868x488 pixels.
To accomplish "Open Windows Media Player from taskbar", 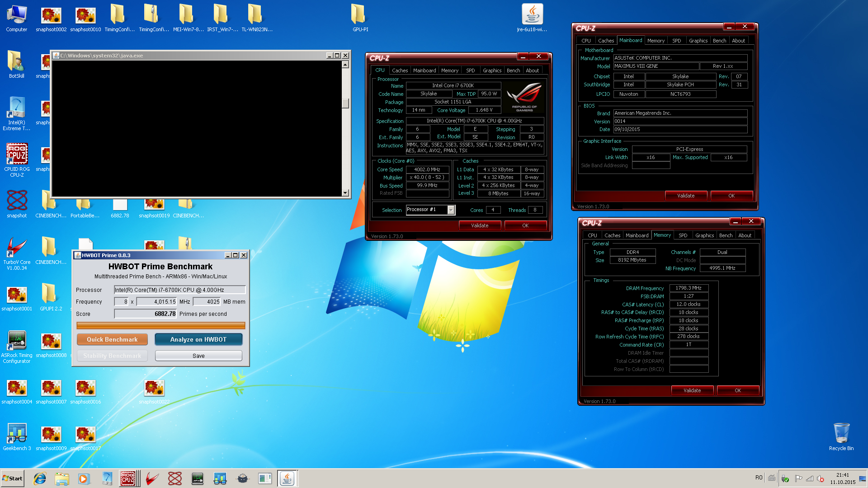I will pos(84,478).
